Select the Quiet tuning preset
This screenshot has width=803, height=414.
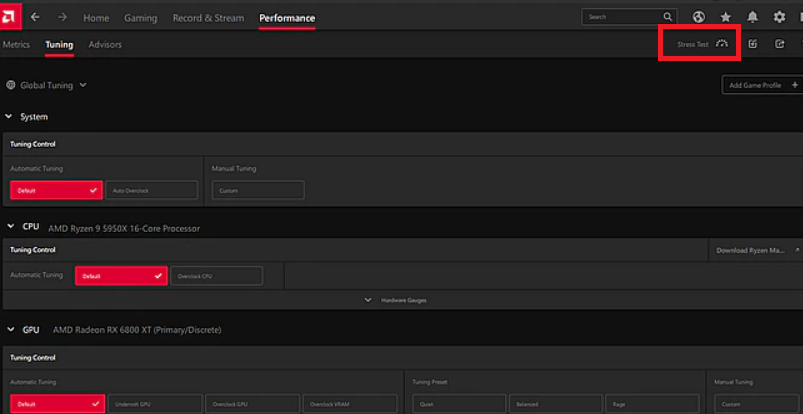(x=459, y=404)
